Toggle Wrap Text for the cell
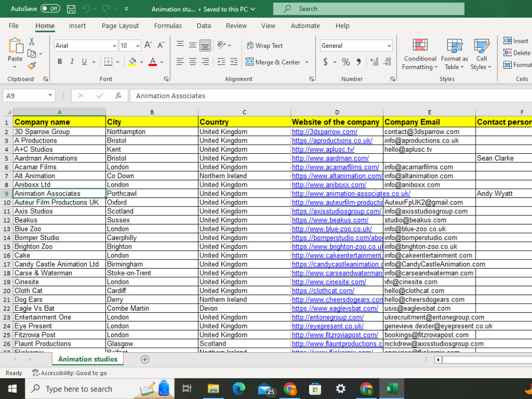532x399 pixels. (x=264, y=45)
